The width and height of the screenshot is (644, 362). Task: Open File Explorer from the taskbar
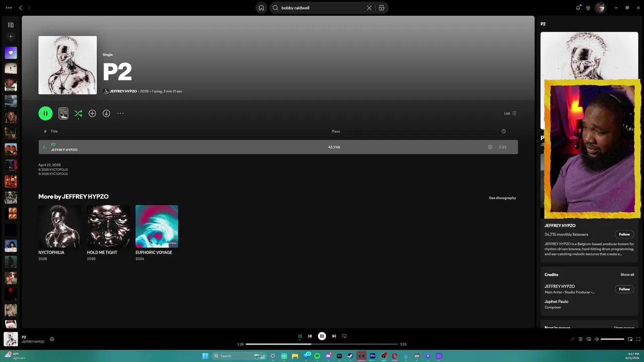coord(295,356)
